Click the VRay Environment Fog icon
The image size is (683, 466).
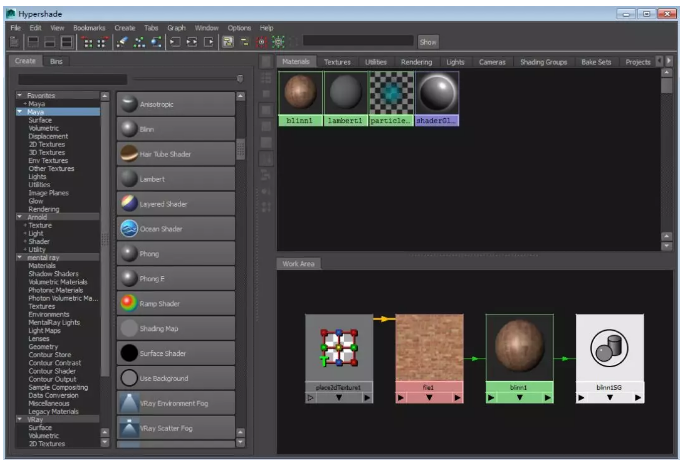click(129, 403)
